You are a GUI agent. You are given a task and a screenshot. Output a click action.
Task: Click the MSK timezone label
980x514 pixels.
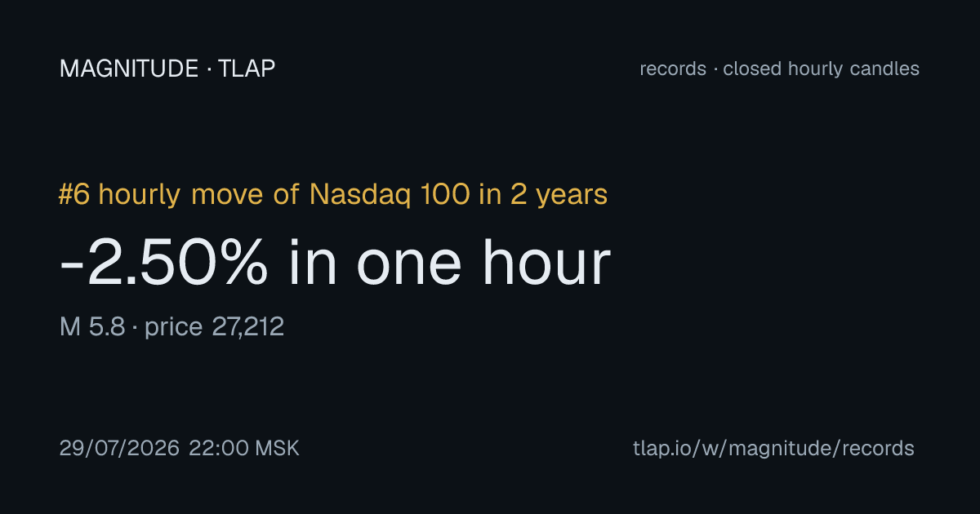tap(278, 449)
